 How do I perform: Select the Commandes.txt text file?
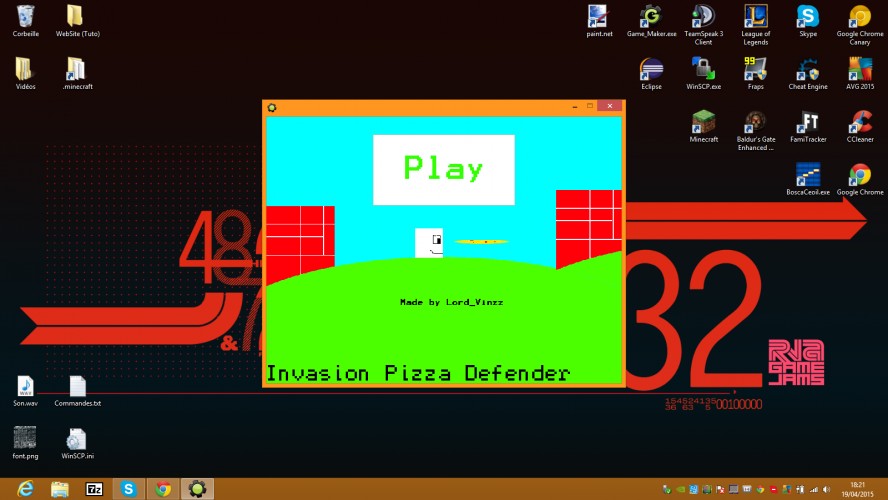point(78,391)
